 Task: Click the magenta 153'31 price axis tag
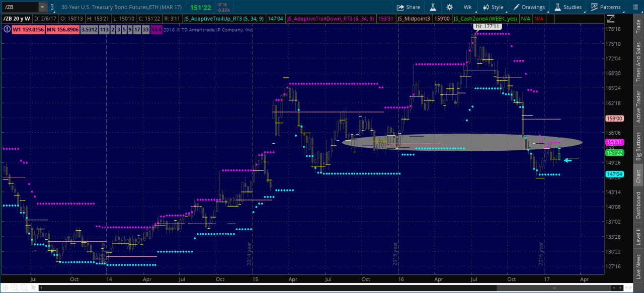615,142
